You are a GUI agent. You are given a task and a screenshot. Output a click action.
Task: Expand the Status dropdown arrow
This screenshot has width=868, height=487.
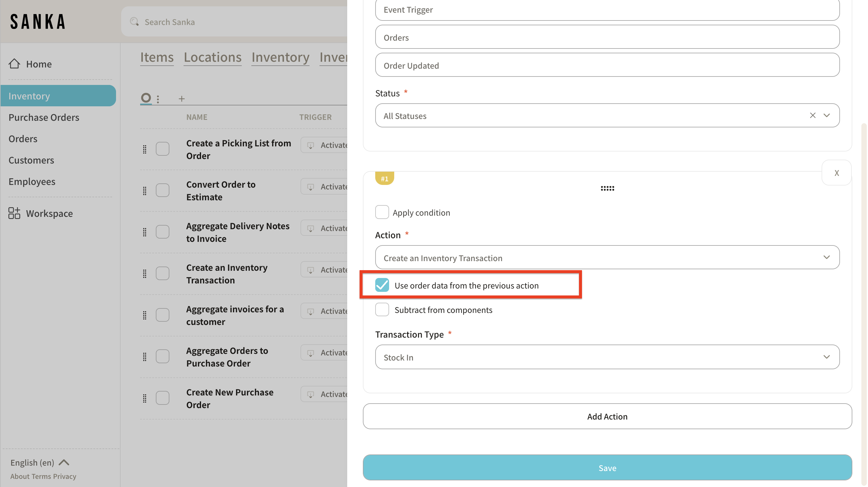[826, 116]
